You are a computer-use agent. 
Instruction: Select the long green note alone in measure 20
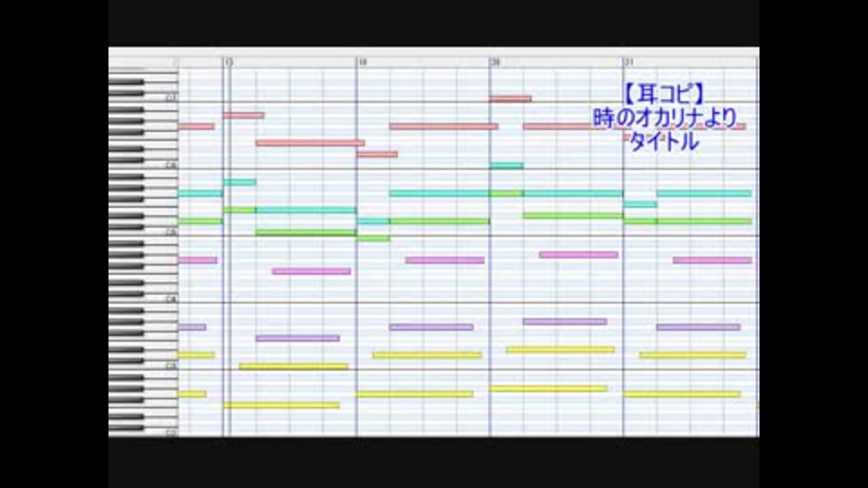click(x=573, y=216)
